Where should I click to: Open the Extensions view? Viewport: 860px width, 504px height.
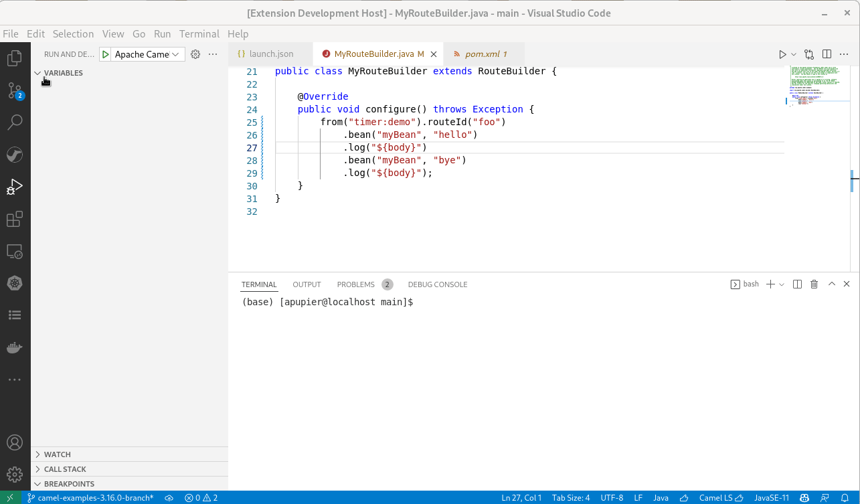coord(15,219)
